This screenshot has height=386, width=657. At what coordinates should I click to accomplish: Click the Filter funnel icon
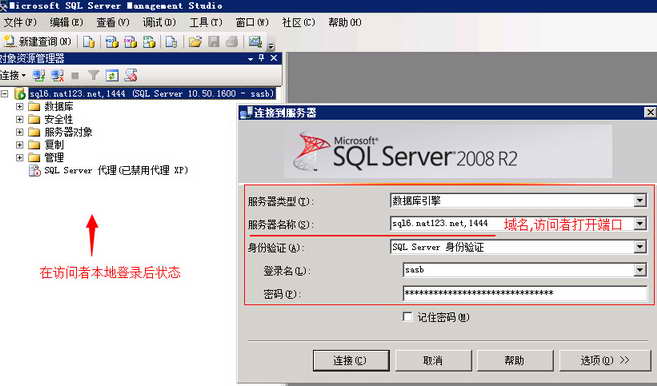tap(93, 75)
